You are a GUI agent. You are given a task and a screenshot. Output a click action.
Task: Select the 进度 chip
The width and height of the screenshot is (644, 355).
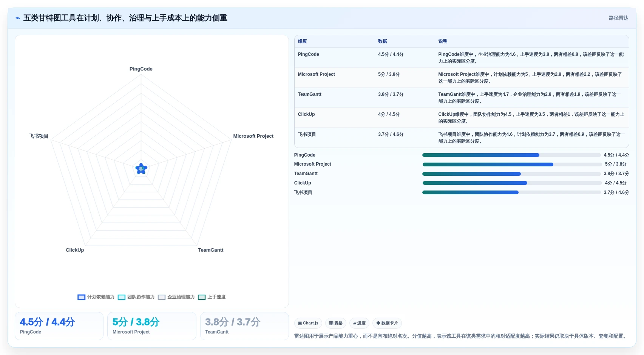[x=359, y=323]
